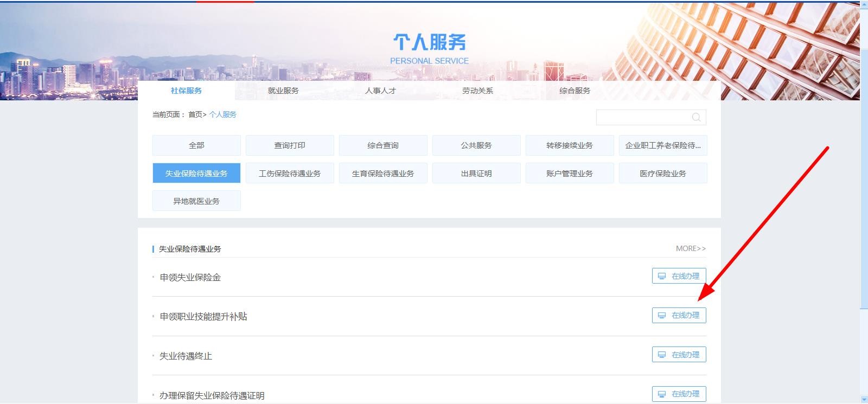Click the scrollbar up arrow
The width and height of the screenshot is (868, 404).
(x=864, y=5)
